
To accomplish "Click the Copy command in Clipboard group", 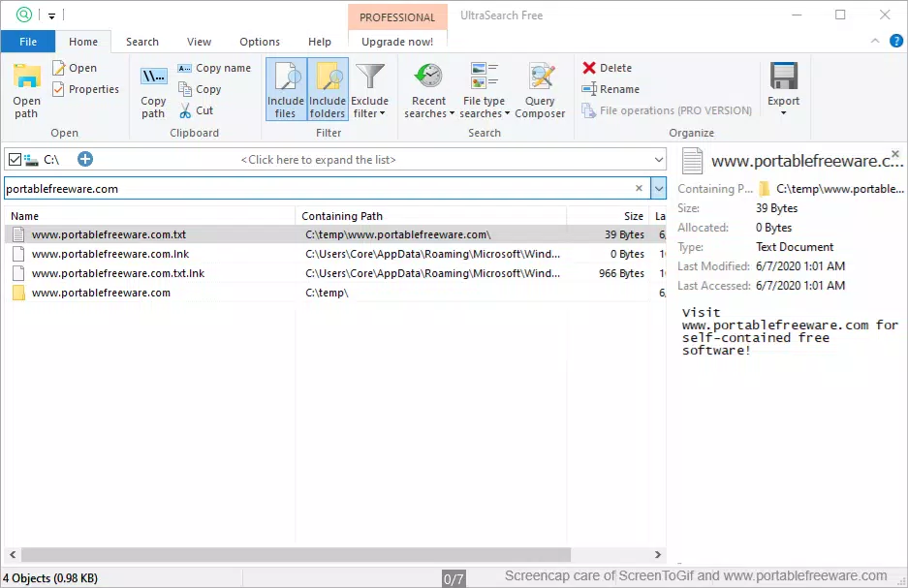I will (x=200, y=89).
